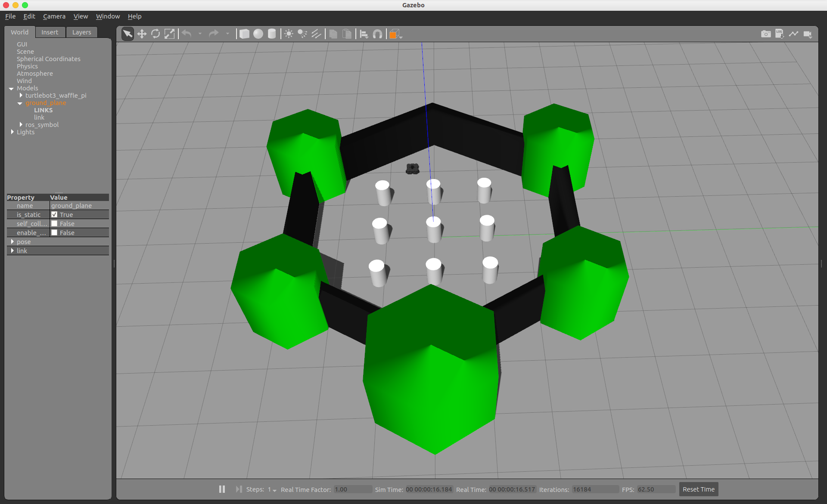Insert a cylinder shape
Screen dimensions: 827x504
click(x=272, y=34)
